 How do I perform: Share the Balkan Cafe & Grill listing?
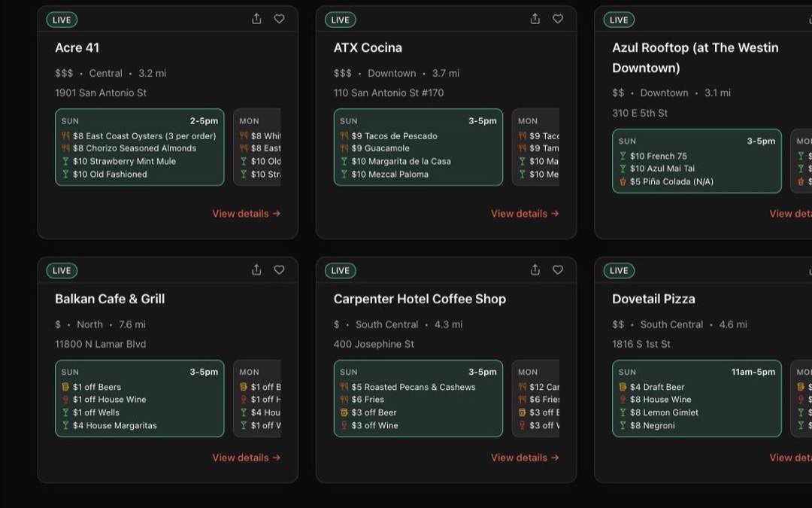tap(256, 270)
